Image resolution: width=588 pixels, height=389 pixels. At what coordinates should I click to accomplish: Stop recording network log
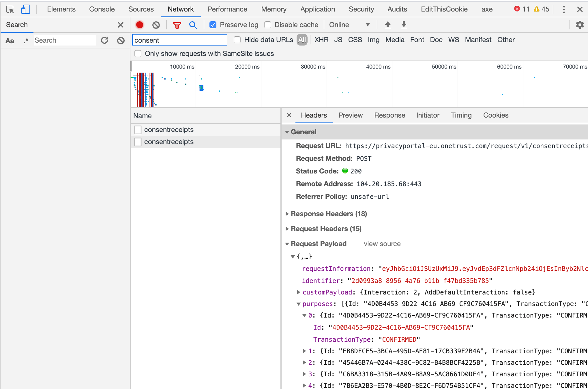pyautogui.click(x=140, y=25)
